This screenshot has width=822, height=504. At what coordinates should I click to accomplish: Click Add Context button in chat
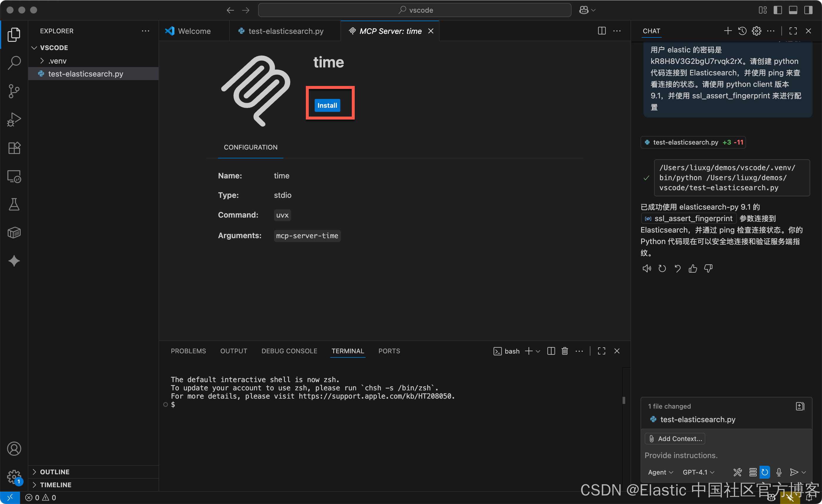click(675, 439)
